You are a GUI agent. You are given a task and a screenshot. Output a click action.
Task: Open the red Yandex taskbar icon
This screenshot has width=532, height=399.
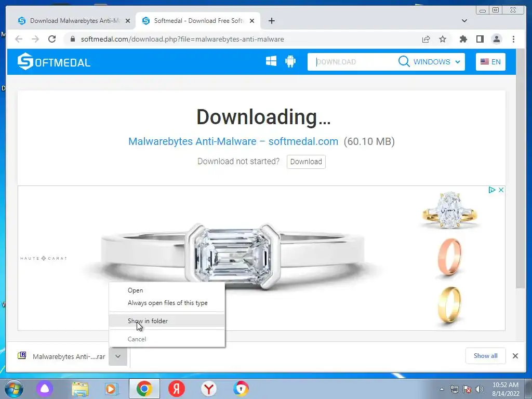tap(177, 389)
